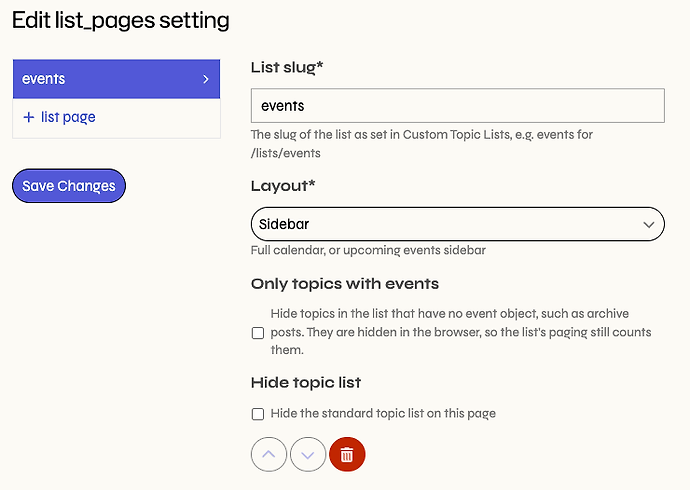
Task: Click 'Hide the standard topic list on this page' text
Action: (383, 413)
